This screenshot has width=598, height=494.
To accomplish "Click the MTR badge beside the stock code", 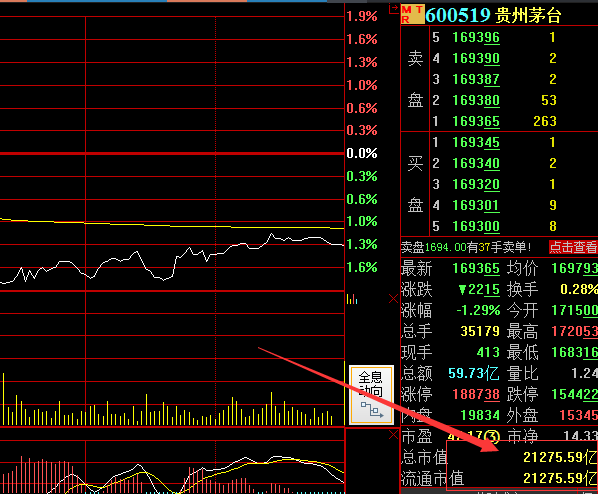I will 412,14.
